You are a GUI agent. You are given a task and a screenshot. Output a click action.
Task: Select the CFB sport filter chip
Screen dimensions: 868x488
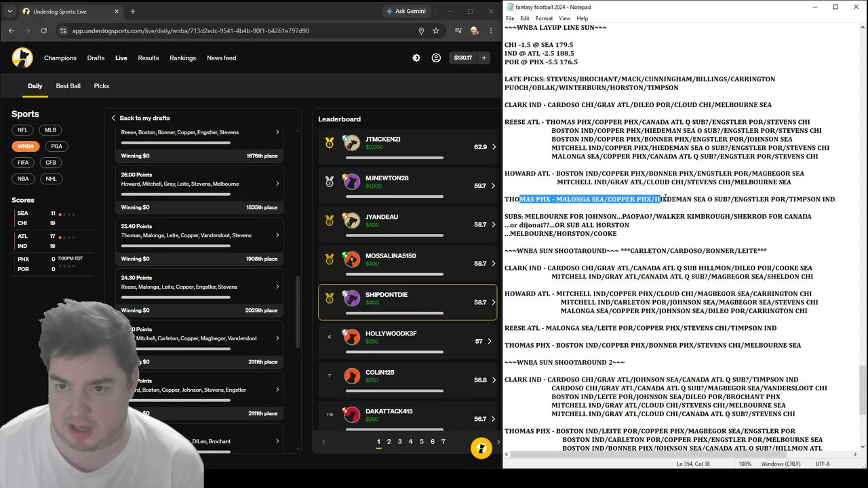[x=51, y=163]
